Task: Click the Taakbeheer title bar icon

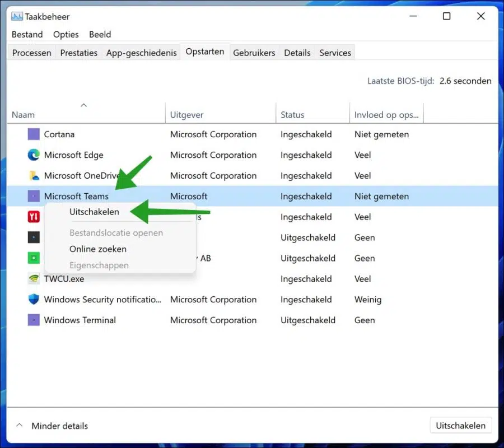Action: click(x=17, y=16)
